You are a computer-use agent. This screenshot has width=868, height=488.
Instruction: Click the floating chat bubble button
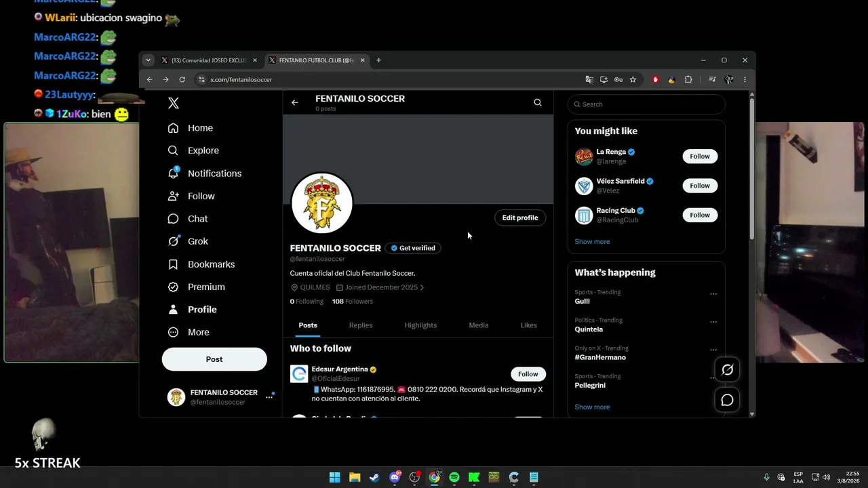click(x=727, y=400)
